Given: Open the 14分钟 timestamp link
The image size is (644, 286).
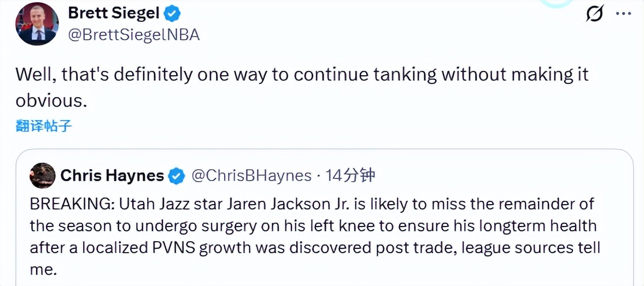Looking at the screenshot, I should click(350, 176).
